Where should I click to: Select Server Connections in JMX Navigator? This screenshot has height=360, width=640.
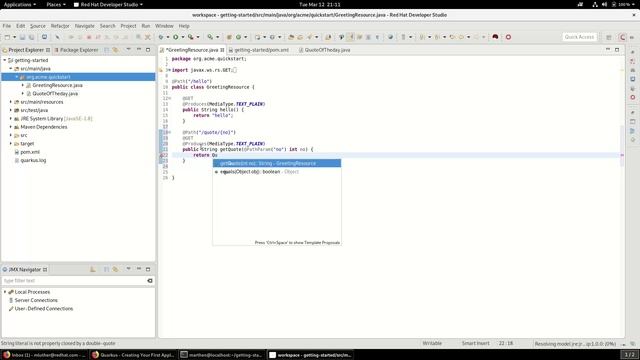pos(36,300)
